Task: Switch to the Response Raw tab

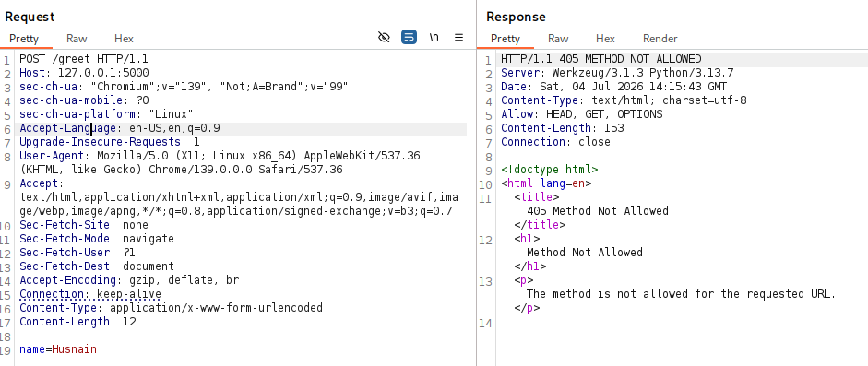Action: [558, 39]
